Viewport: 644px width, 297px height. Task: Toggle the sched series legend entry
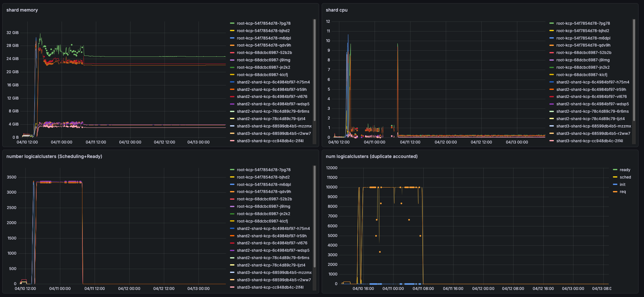[x=625, y=177]
